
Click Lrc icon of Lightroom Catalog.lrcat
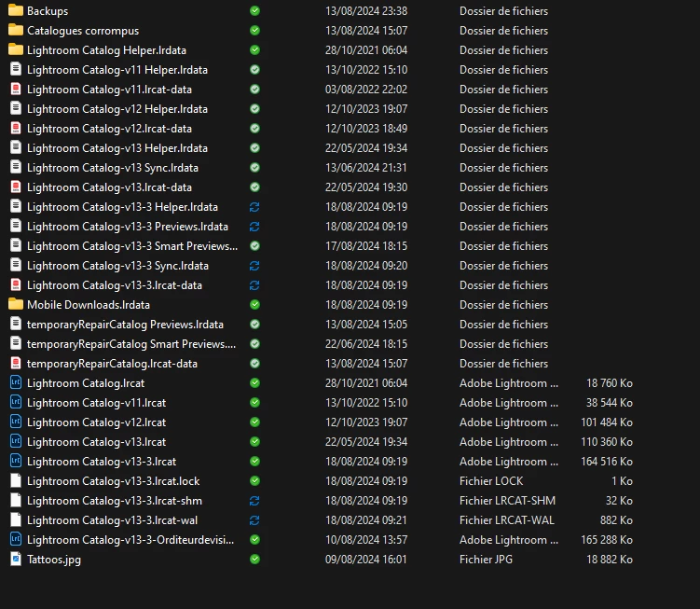point(16,383)
